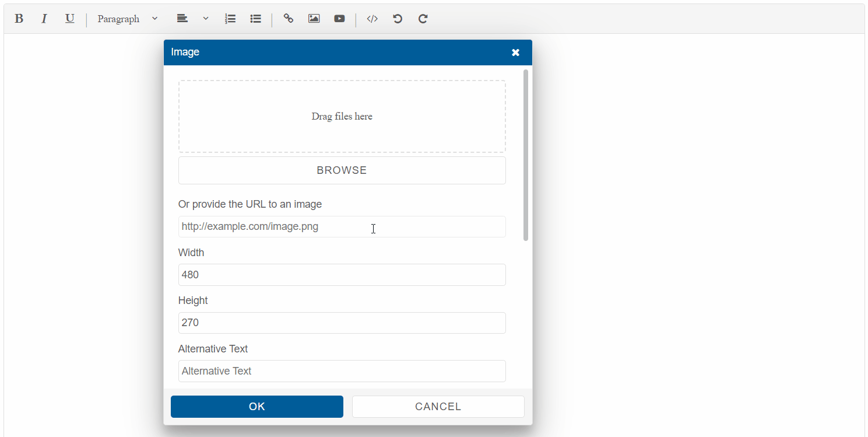Confirm the Image dialog with OK
The image size is (868, 437).
[x=256, y=407]
